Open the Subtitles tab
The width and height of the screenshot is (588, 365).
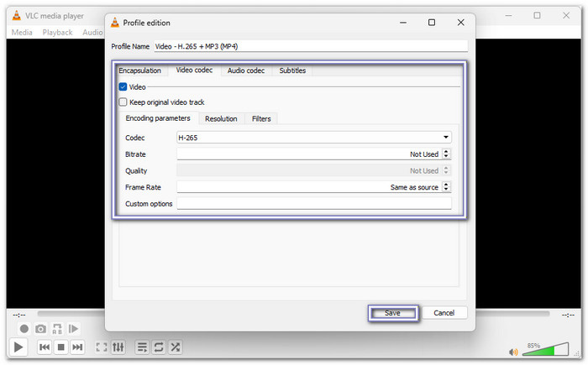[x=292, y=70]
